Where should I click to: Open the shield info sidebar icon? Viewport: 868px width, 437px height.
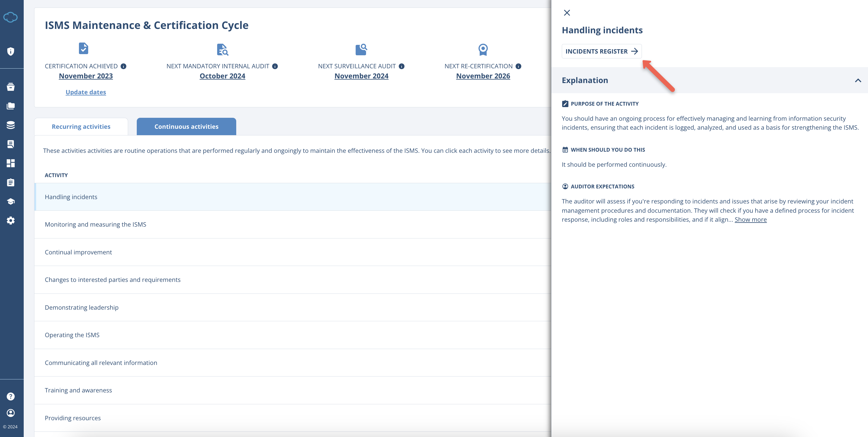(x=11, y=51)
